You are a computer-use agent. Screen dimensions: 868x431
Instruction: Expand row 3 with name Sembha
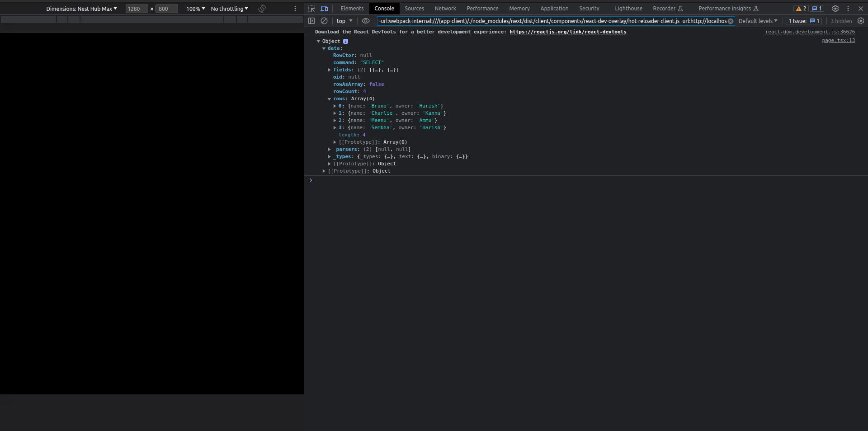(335, 128)
